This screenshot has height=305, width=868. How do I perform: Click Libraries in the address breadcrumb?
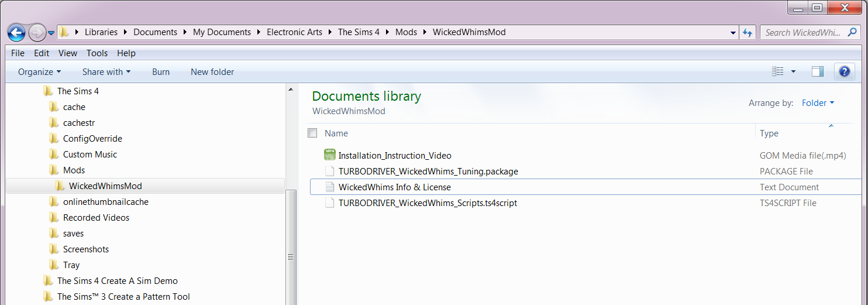pos(101,32)
